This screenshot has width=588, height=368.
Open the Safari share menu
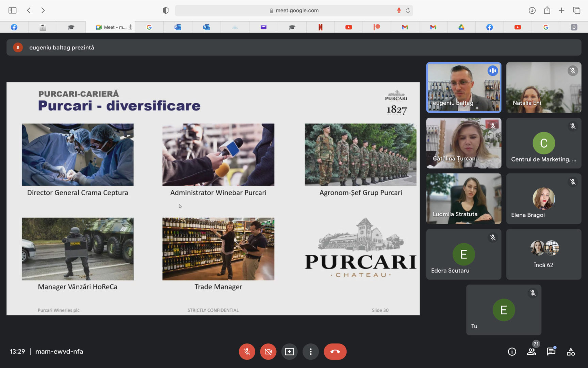click(x=547, y=10)
